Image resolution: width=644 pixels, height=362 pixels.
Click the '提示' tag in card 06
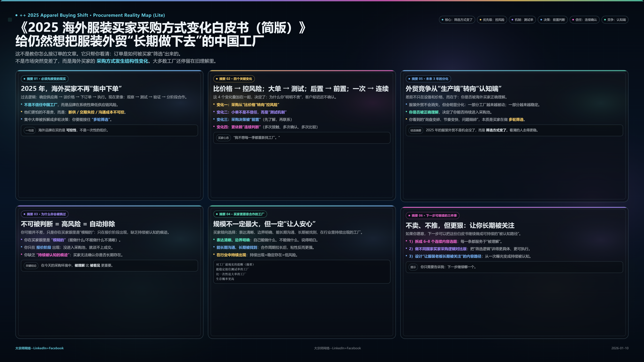[x=413, y=267]
